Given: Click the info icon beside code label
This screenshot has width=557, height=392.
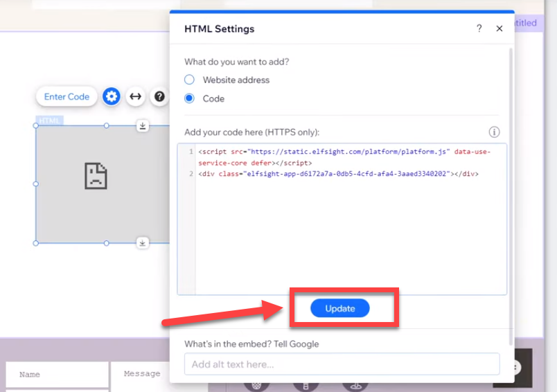Looking at the screenshot, I should tap(494, 132).
